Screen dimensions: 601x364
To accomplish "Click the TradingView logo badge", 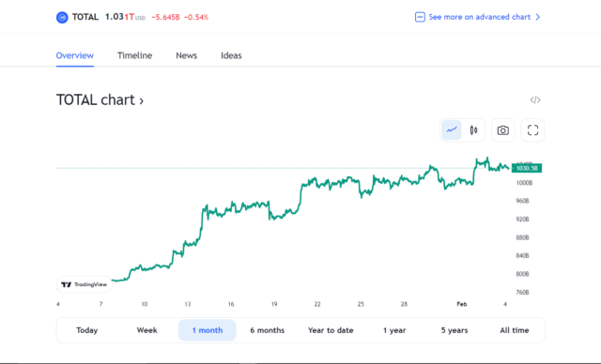I will tap(85, 284).
